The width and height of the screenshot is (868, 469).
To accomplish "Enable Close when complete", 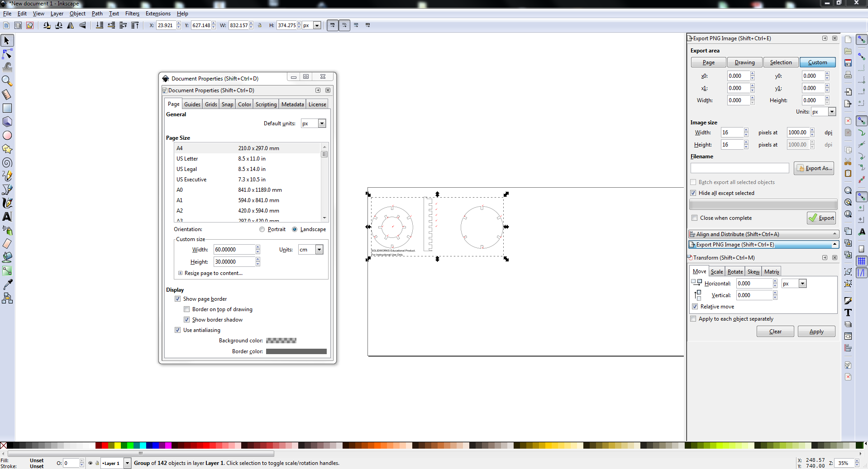I will click(695, 218).
